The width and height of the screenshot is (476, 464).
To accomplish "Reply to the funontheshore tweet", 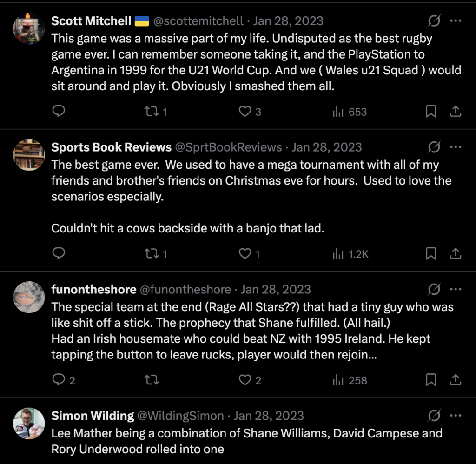I will [59, 380].
